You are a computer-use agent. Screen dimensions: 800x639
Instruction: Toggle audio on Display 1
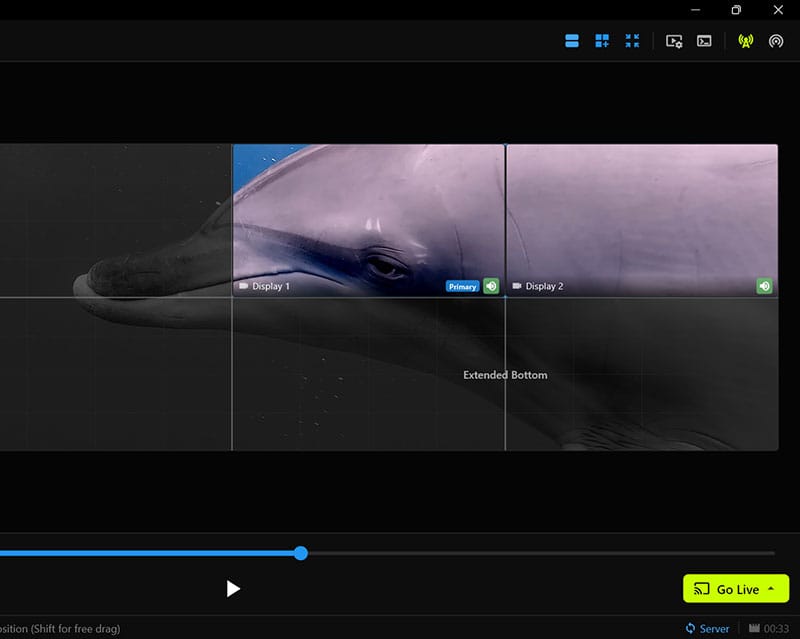click(x=491, y=286)
